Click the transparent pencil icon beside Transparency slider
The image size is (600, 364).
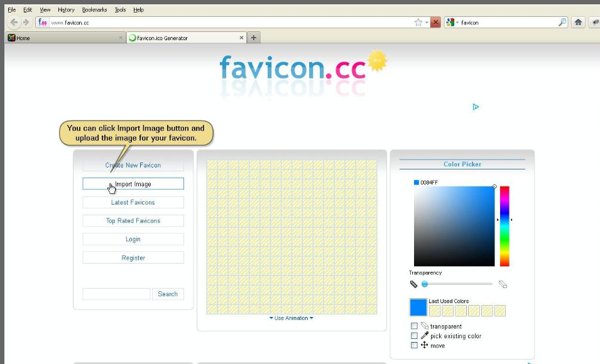click(x=503, y=284)
